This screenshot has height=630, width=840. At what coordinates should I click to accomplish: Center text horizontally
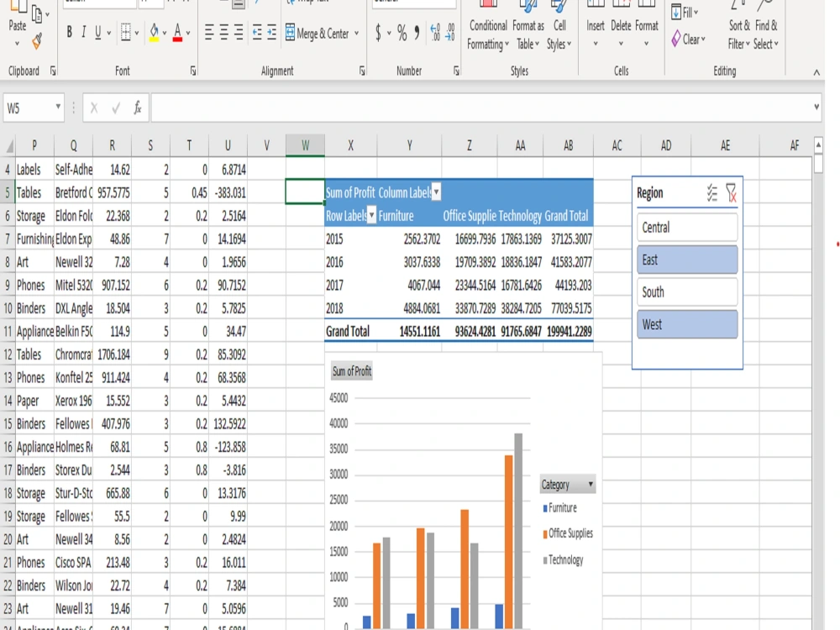coord(224,33)
